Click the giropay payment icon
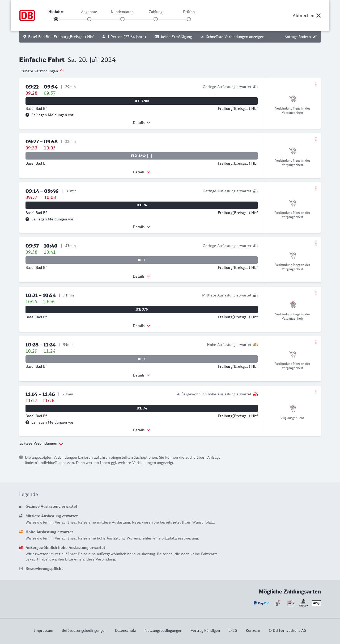340x644 pixels. coord(303,603)
